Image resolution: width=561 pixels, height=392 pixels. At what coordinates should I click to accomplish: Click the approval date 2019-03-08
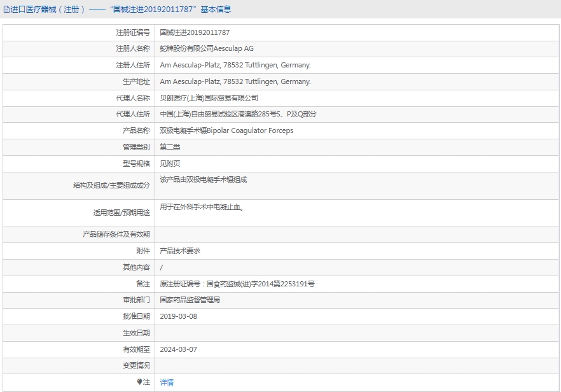179,316
